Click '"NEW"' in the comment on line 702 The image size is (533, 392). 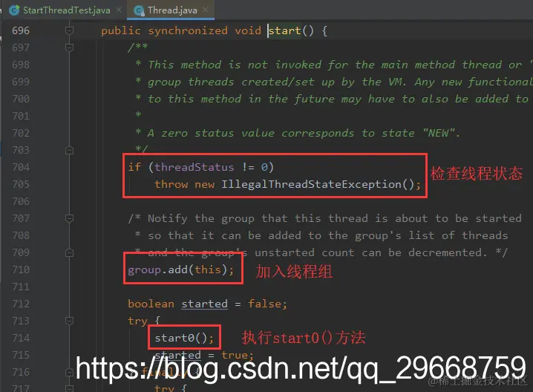pyautogui.click(x=439, y=133)
